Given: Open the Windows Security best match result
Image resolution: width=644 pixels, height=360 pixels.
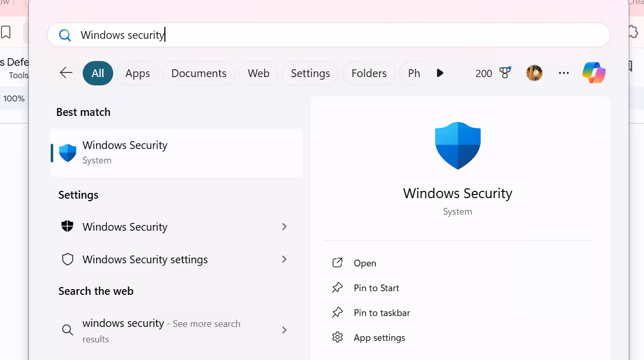Looking at the screenshot, I should (x=177, y=153).
